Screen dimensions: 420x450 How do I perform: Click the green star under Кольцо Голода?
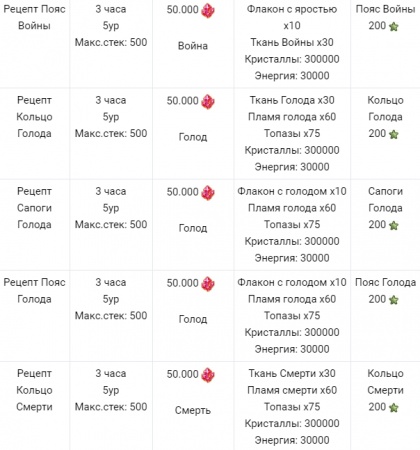click(x=394, y=134)
